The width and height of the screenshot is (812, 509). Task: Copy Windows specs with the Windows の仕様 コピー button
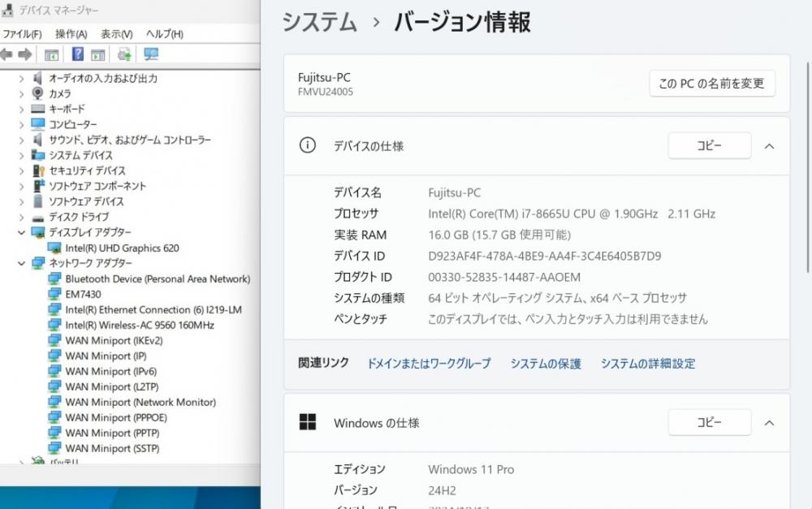tap(710, 422)
